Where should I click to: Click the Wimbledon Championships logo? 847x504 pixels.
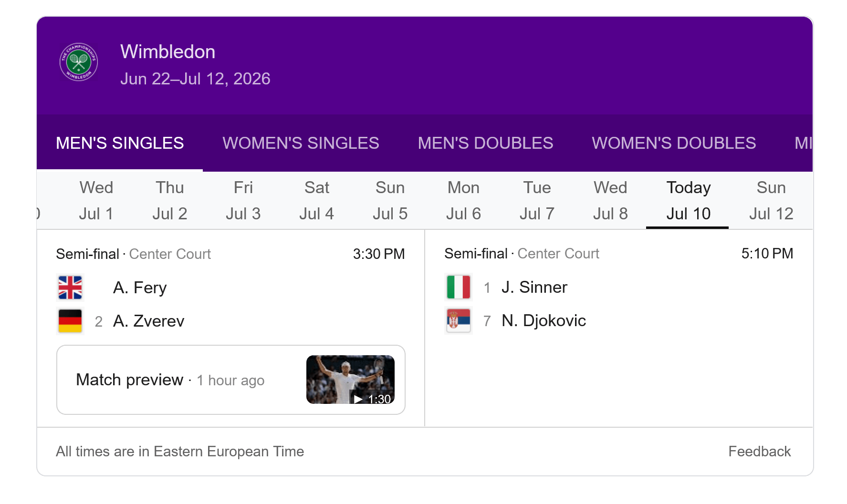(x=79, y=62)
